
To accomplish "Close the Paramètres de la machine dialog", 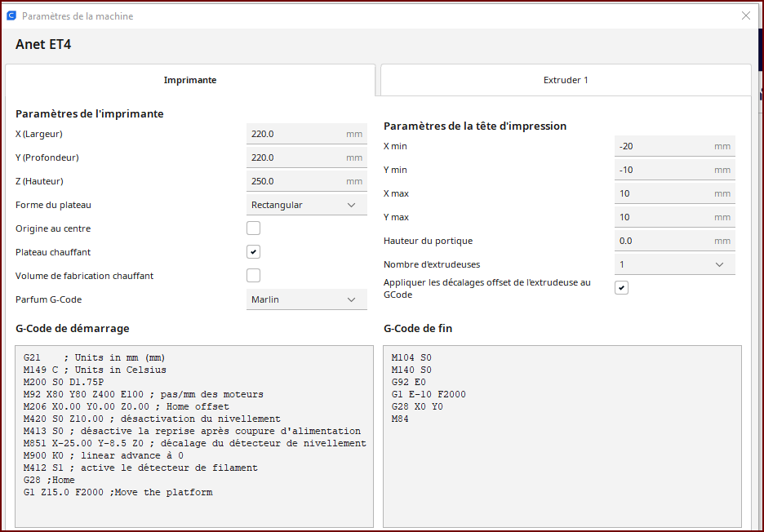I will pos(745,16).
